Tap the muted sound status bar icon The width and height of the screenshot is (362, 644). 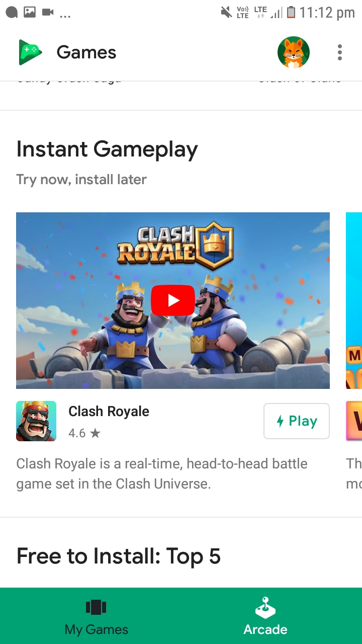tap(226, 12)
